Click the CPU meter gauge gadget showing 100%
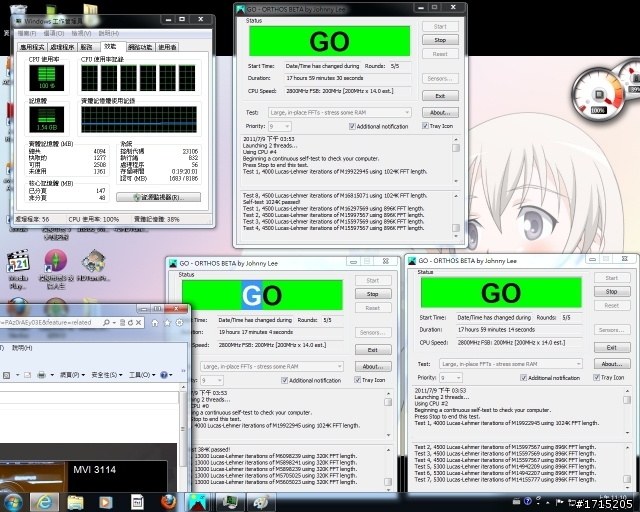 pos(598,95)
